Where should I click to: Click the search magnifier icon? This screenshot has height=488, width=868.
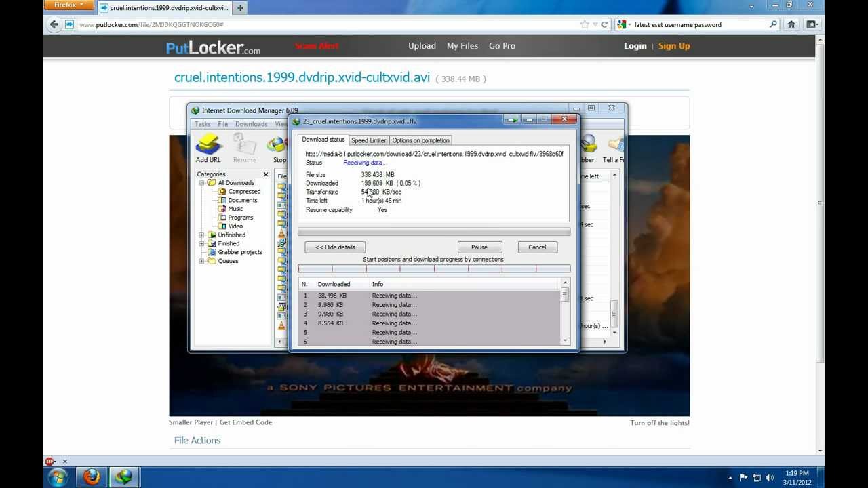(773, 24)
